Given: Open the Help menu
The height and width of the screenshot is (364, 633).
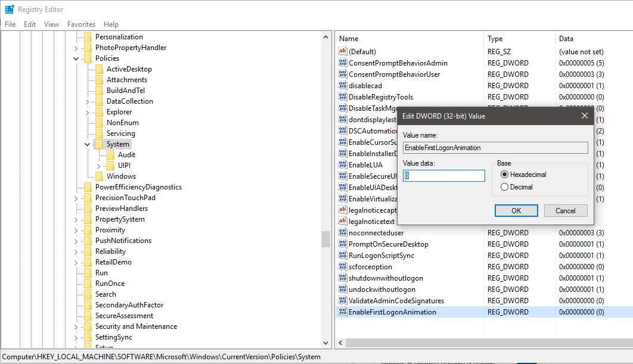Looking at the screenshot, I should (x=111, y=24).
